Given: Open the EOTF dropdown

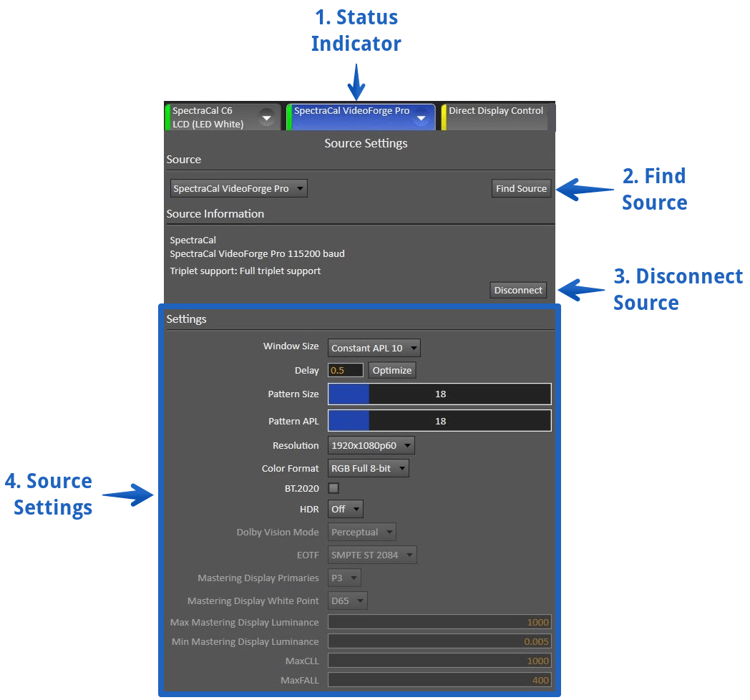Looking at the screenshot, I should [x=372, y=555].
